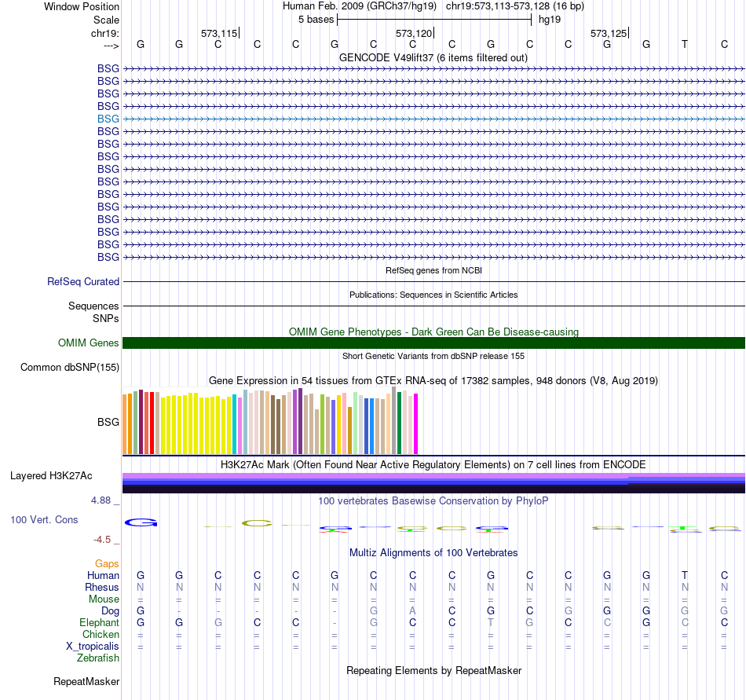Click 'Repeating Elements by RepeatMasker' title

pos(433,670)
